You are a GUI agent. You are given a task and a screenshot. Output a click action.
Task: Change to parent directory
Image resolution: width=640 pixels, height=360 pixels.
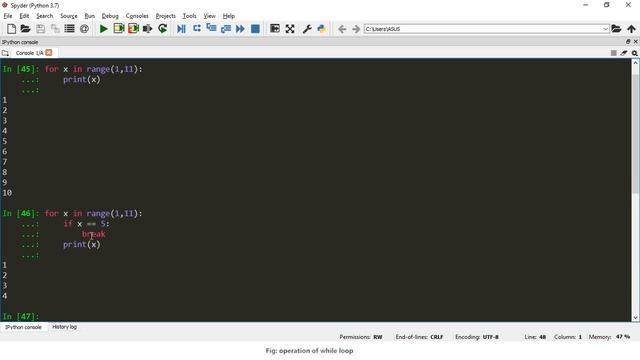coord(631,29)
